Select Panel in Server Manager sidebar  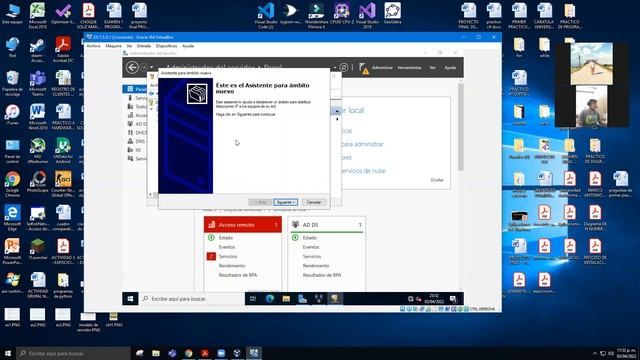click(136, 89)
